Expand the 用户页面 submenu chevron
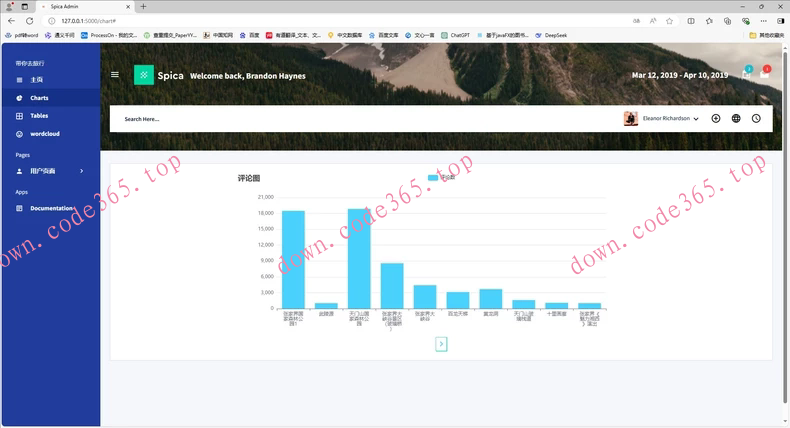The height and width of the screenshot is (428, 790). 82,171
